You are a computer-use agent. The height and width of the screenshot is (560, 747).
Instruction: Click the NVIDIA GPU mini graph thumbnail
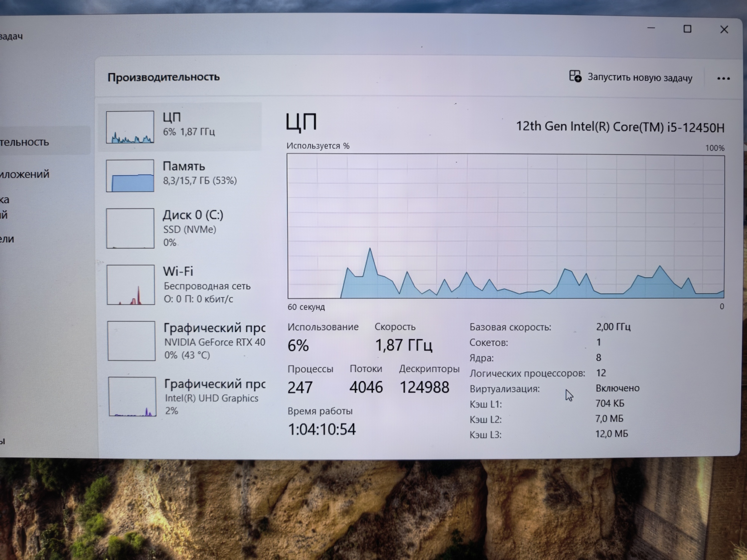131,341
